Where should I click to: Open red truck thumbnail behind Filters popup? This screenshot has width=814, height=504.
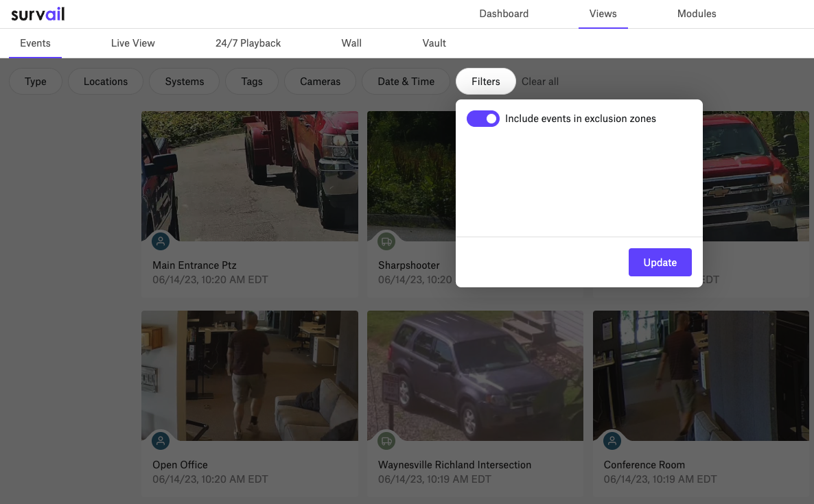pos(756,176)
